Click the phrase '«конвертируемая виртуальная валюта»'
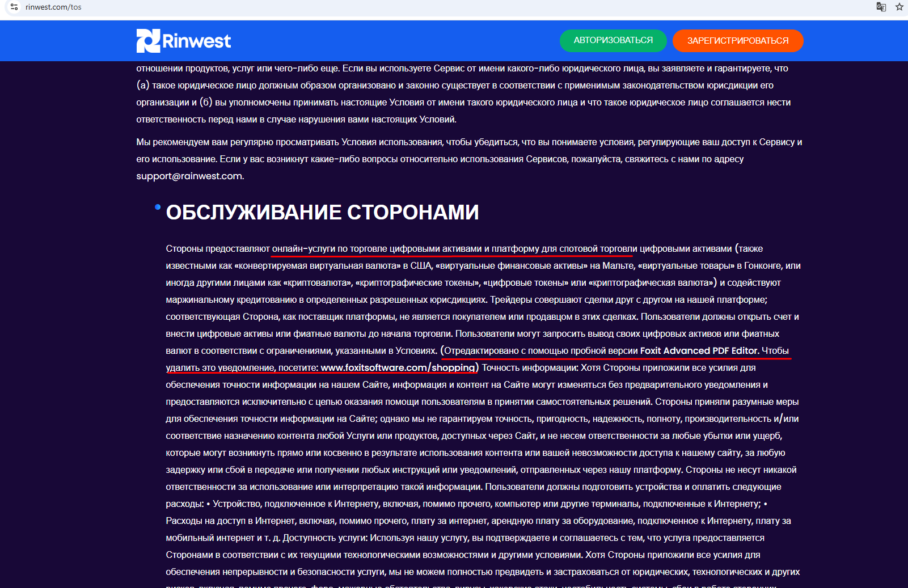 318,265
